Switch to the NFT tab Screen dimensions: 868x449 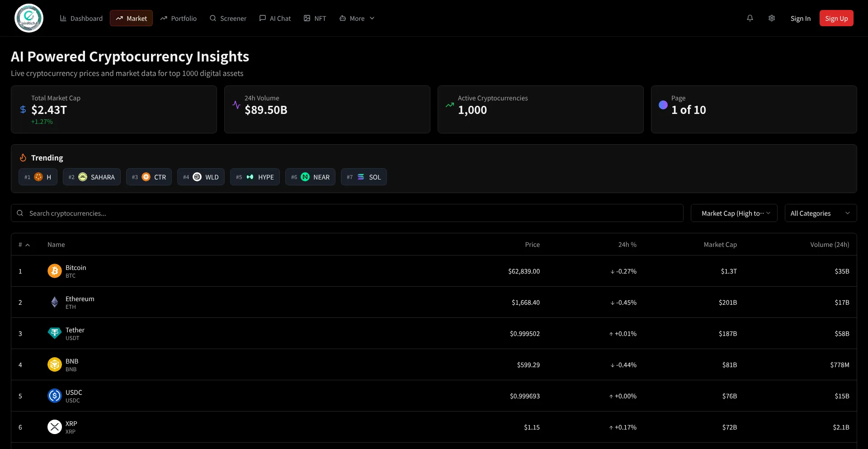coord(315,18)
